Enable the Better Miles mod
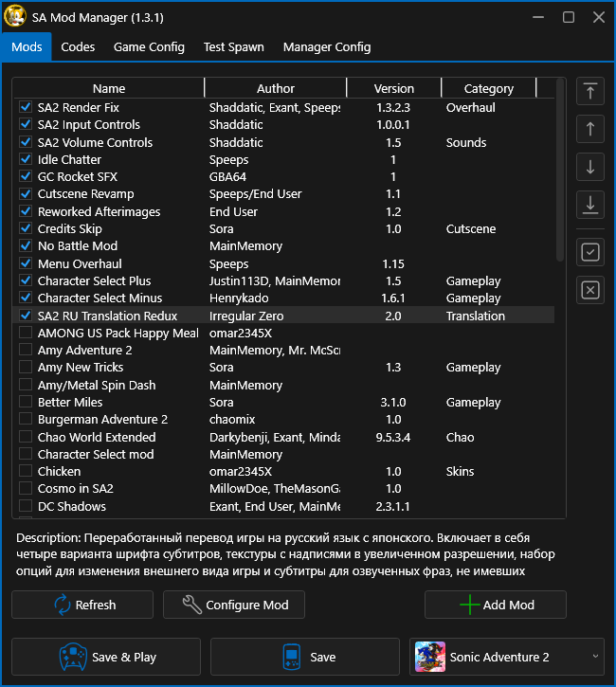This screenshot has width=616, height=687. point(26,402)
